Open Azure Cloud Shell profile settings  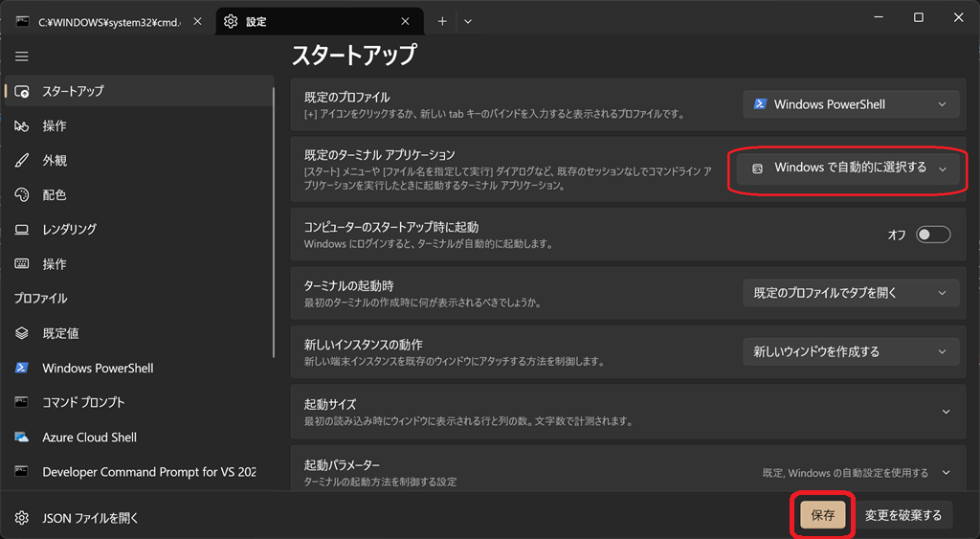tap(139, 438)
